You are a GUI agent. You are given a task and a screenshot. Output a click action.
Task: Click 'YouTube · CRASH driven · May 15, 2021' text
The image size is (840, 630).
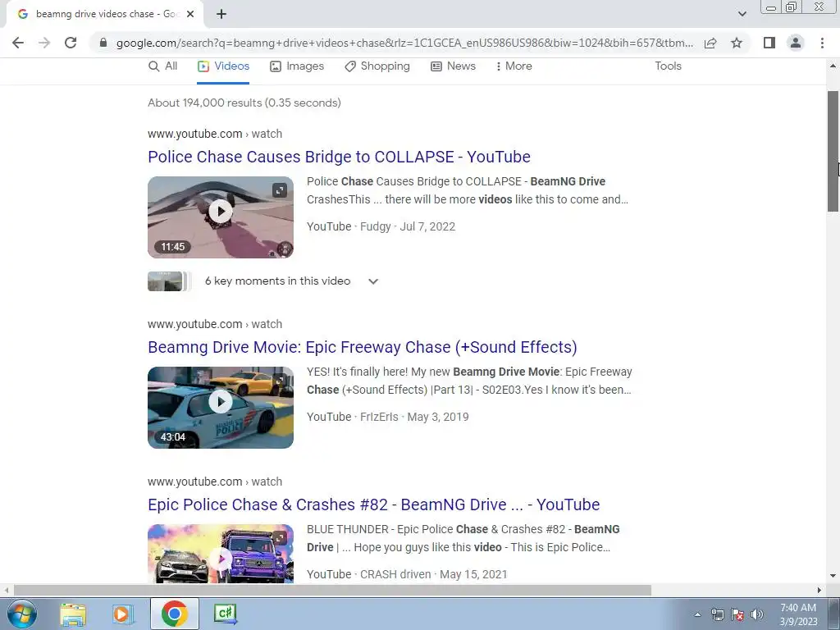(x=407, y=574)
